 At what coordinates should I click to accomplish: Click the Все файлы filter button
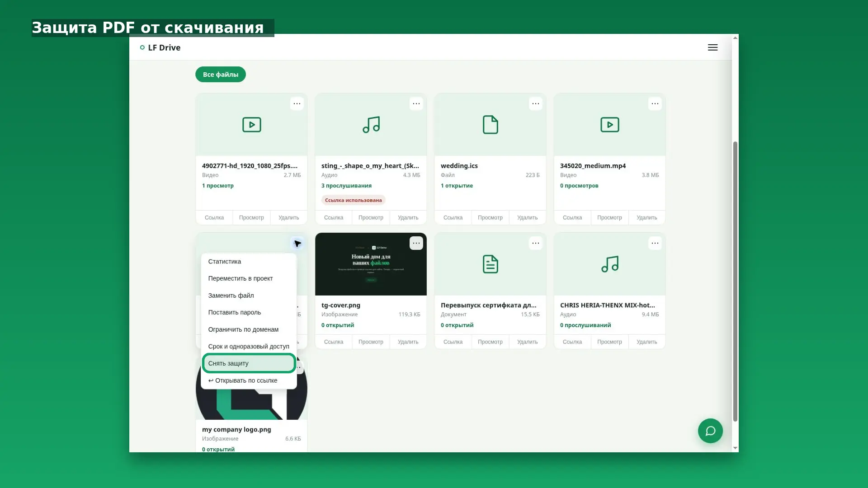pos(221,75)
